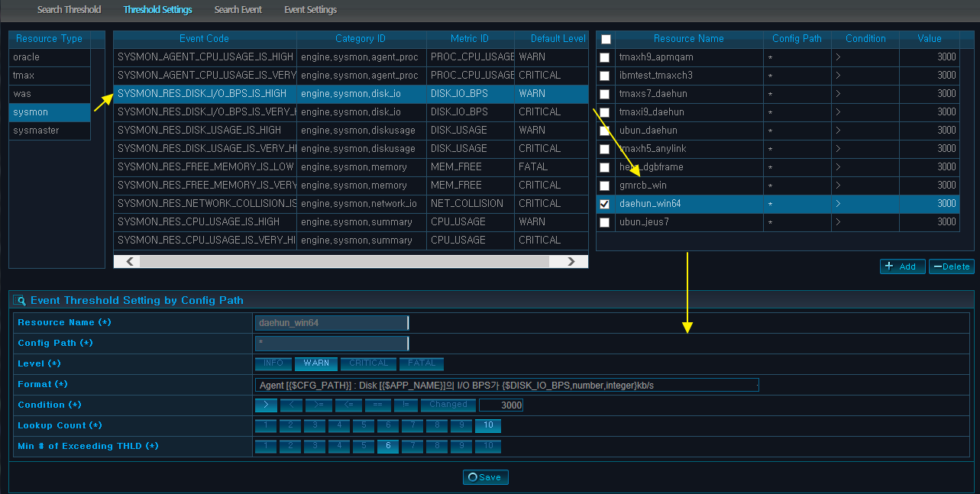
Task: Click the Condition column header
Action: tap(865, 39)
